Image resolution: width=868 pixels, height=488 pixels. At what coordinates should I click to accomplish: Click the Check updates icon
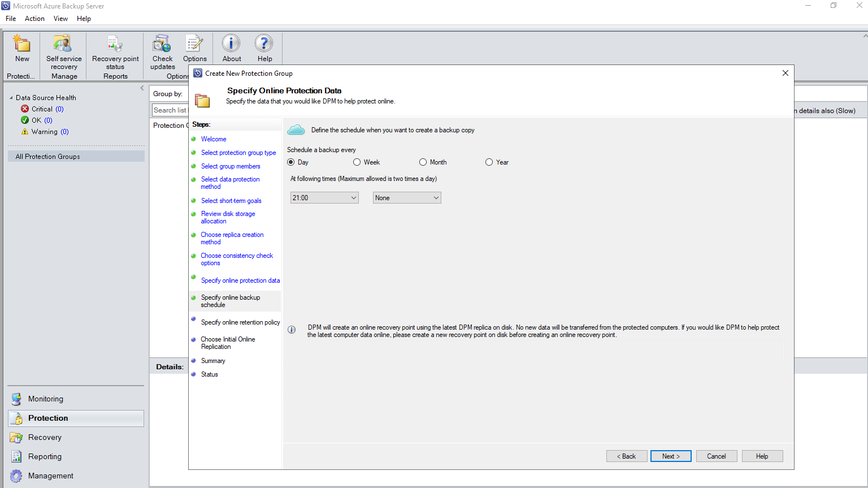point(162,44)
